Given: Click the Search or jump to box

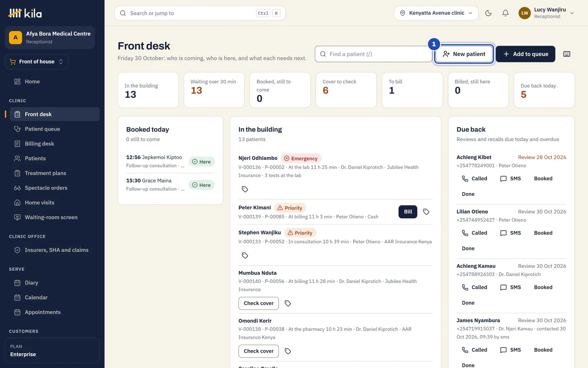Looking at the screenshot, I should pyautogui.click(x=200, y=13).
